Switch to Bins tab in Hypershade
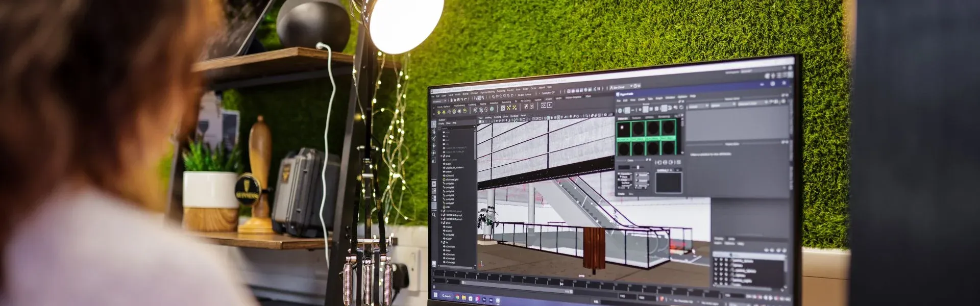The height and width of the screenshot is (306, 980). pyautogui.click(x=631, y=194)
